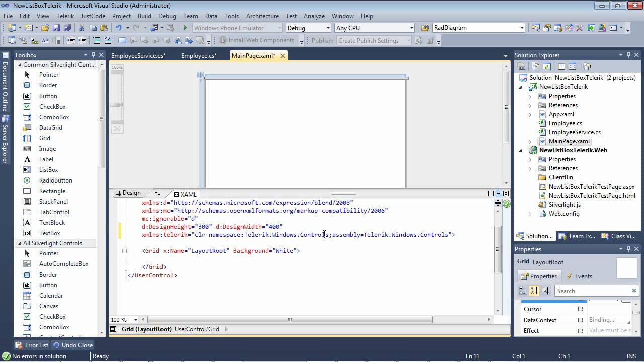
Task: Select AutoCompleteBox in the Toolbox
Action: tap(63, 264)
